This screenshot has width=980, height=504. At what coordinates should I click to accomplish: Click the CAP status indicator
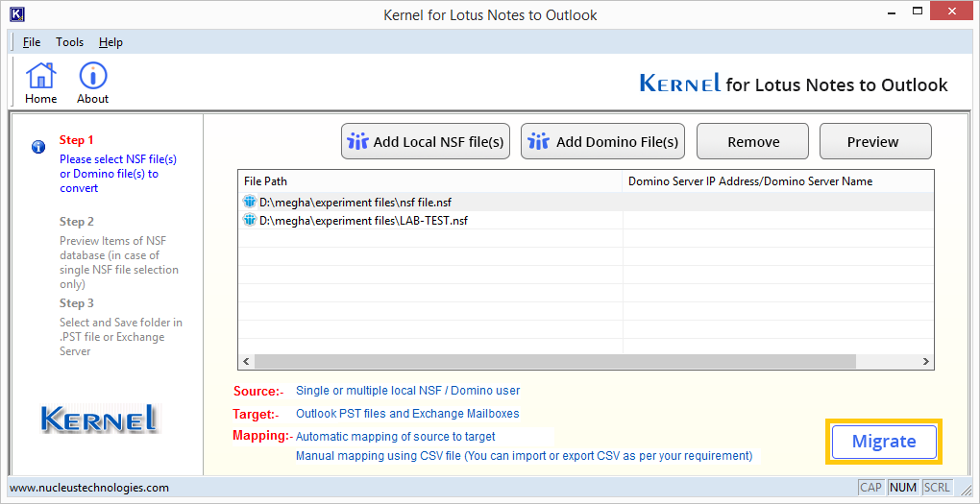[871, 487]
